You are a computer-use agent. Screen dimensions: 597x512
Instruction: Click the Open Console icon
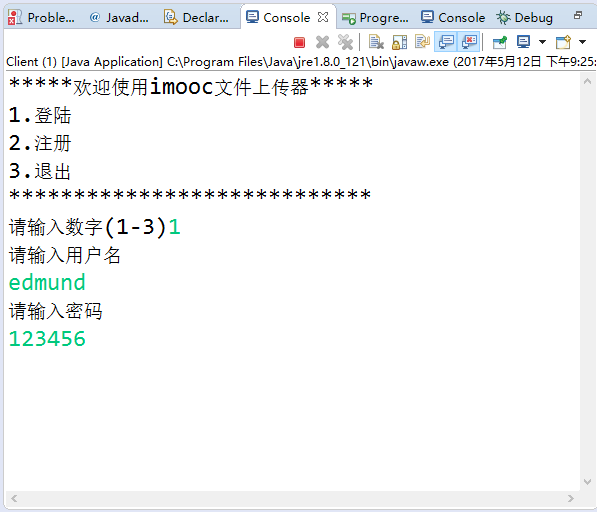[563, 42]
